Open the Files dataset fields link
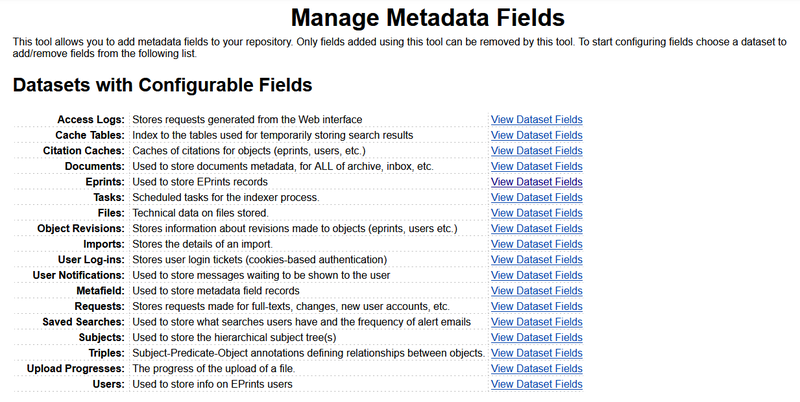The height and width of the screenshot is (402, 800). [x=536, y=213]
